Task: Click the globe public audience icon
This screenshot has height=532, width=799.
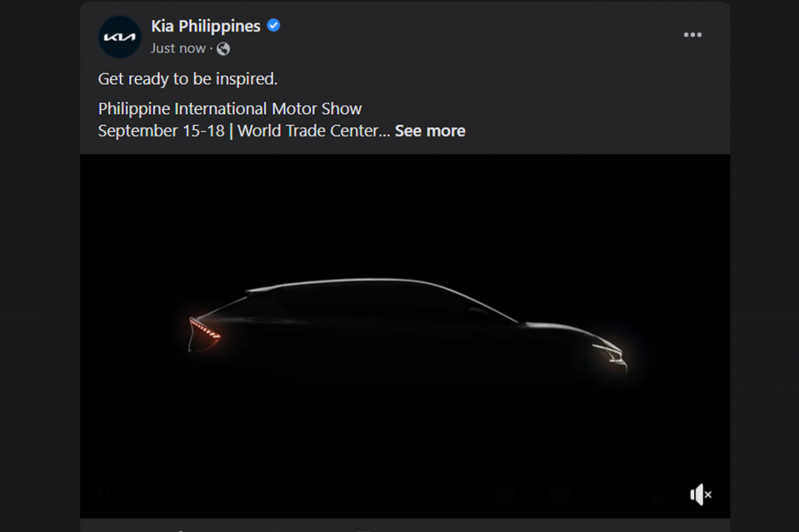Action: coord(223,49)
